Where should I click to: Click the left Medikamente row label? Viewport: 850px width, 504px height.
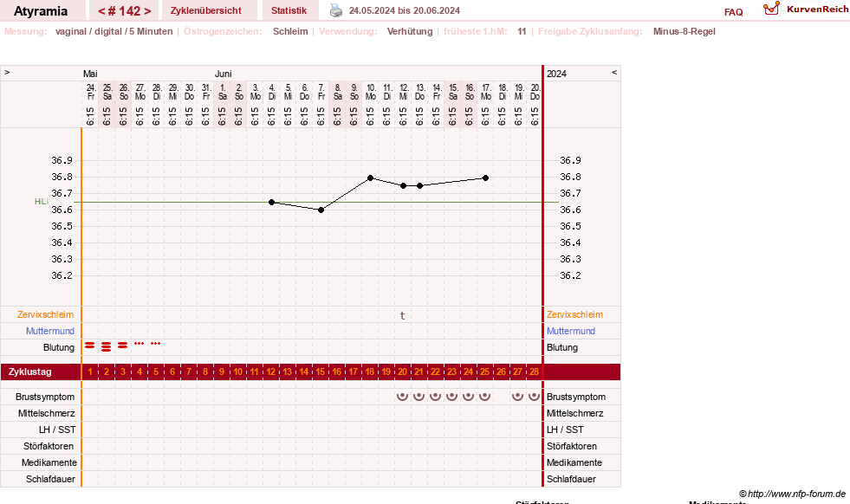pyautogui.click(x=49, y=462)
